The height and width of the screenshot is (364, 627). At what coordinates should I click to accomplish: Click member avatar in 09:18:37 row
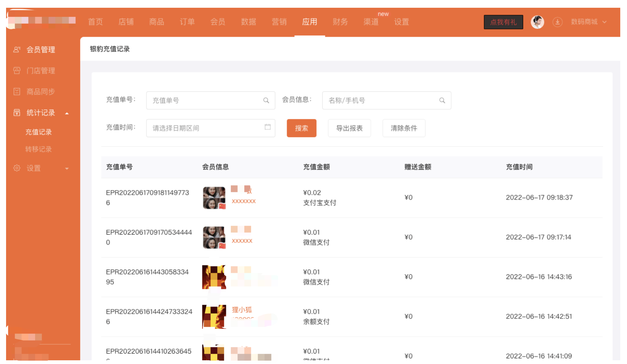(x=214, y=198)
